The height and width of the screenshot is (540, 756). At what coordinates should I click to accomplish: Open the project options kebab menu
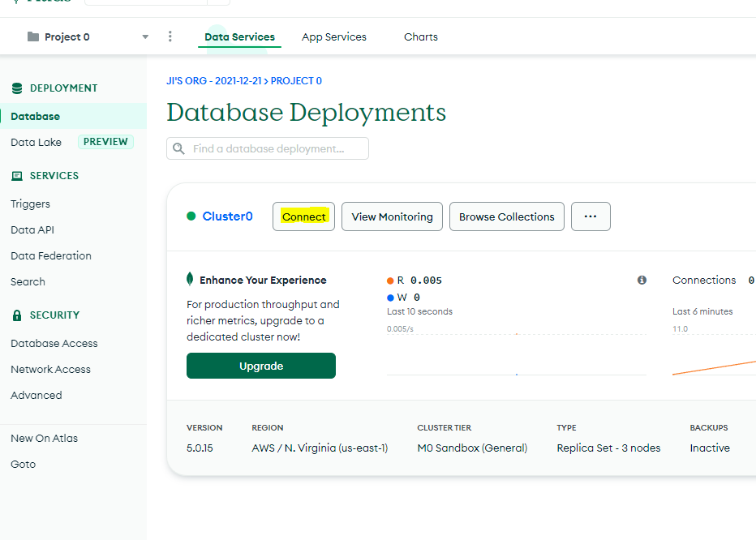coord(170,36)
